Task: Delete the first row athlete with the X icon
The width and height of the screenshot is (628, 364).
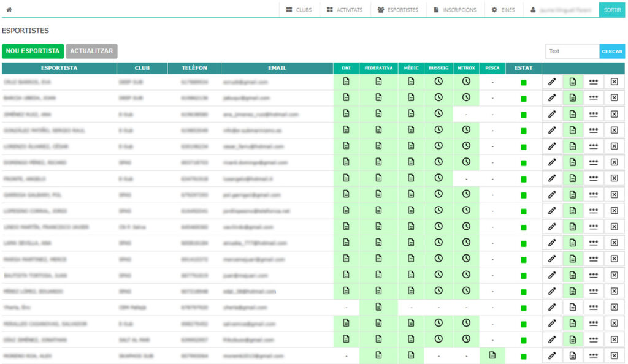Action: (x=614, y=82)
